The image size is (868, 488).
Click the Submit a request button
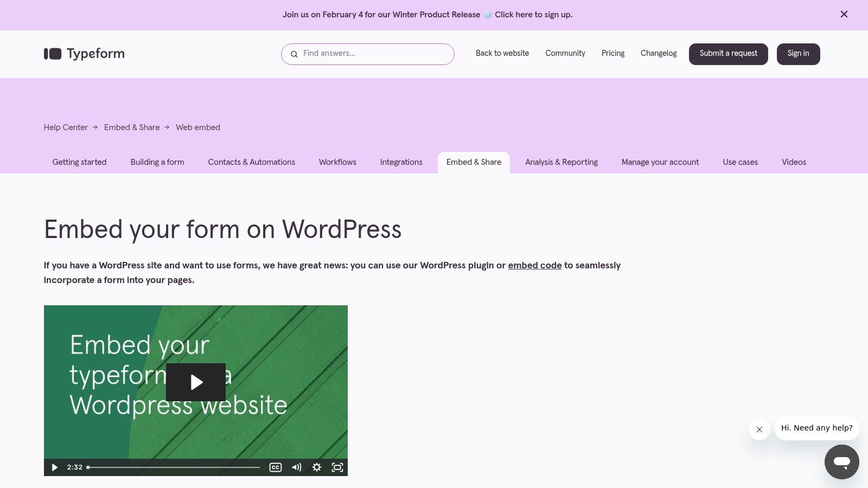[x=728, y=54]
